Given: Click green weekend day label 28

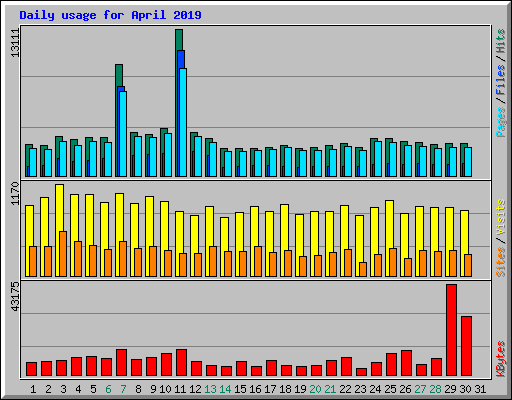Looking at the screenshot, I should pos(435,389).
